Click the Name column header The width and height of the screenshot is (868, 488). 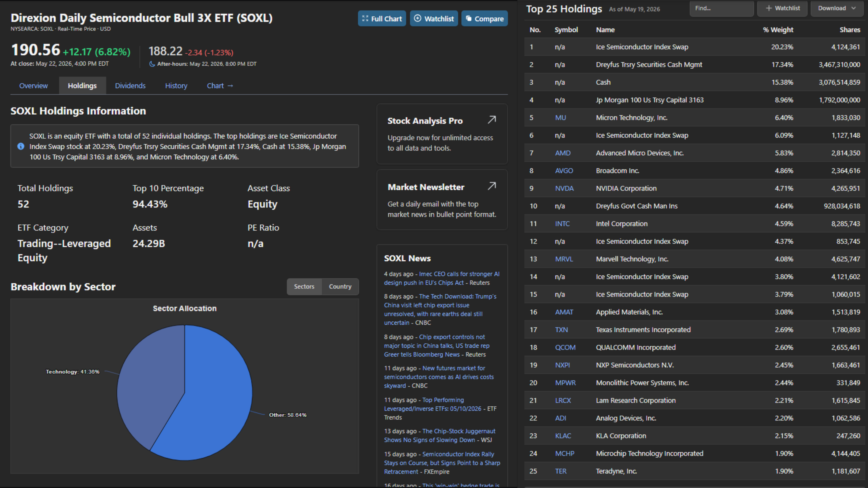(x=605, y=30)
